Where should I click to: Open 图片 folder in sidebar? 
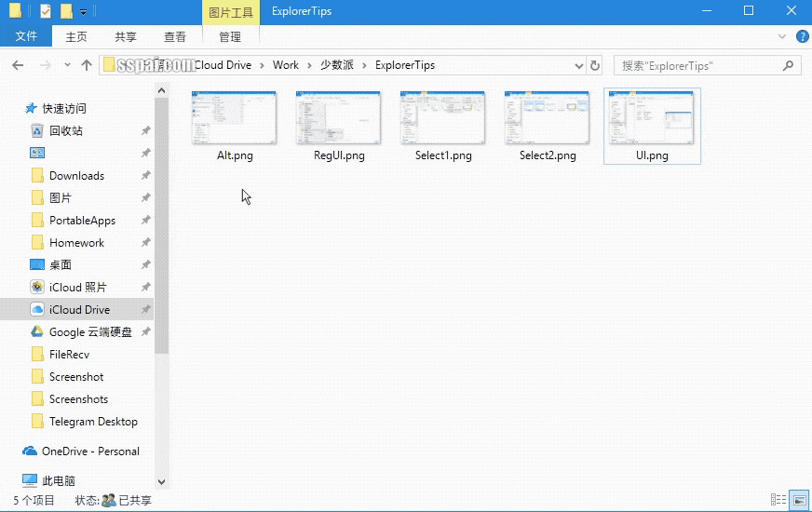(x=50, y=197)
